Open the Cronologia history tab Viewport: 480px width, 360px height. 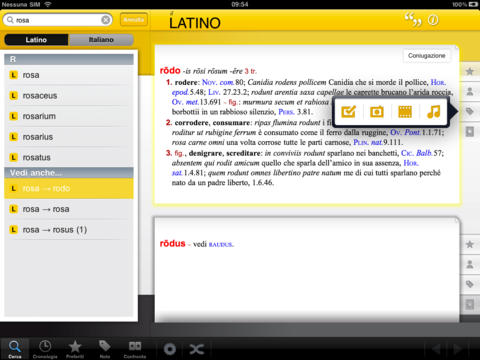[x=45, y=349]
